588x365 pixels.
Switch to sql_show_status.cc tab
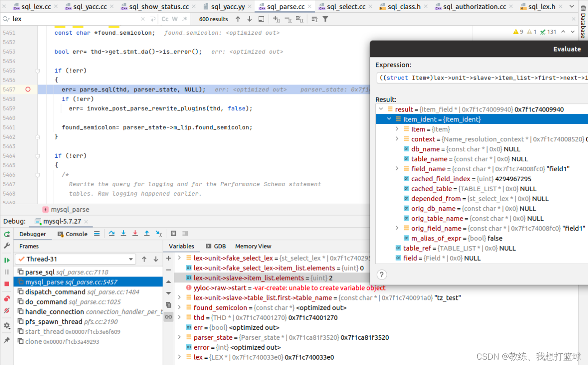(159, 7)
